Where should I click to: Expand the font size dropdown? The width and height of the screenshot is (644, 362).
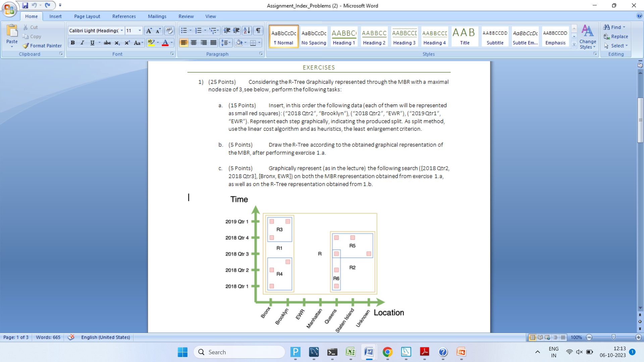[x=140, y=31]
